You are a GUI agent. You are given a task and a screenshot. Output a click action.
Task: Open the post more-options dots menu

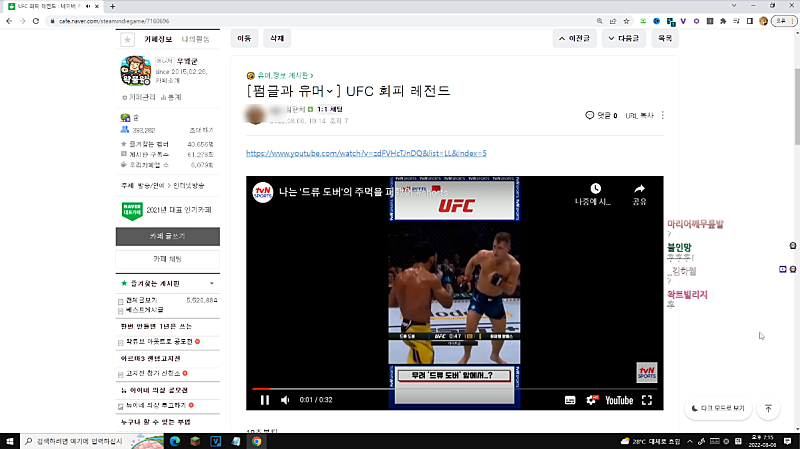tap(663, 115)
